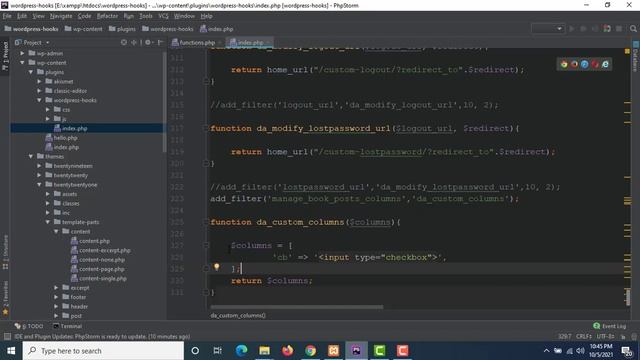
Task: Open Chrome from the taskbar
Action: point(311,351)
